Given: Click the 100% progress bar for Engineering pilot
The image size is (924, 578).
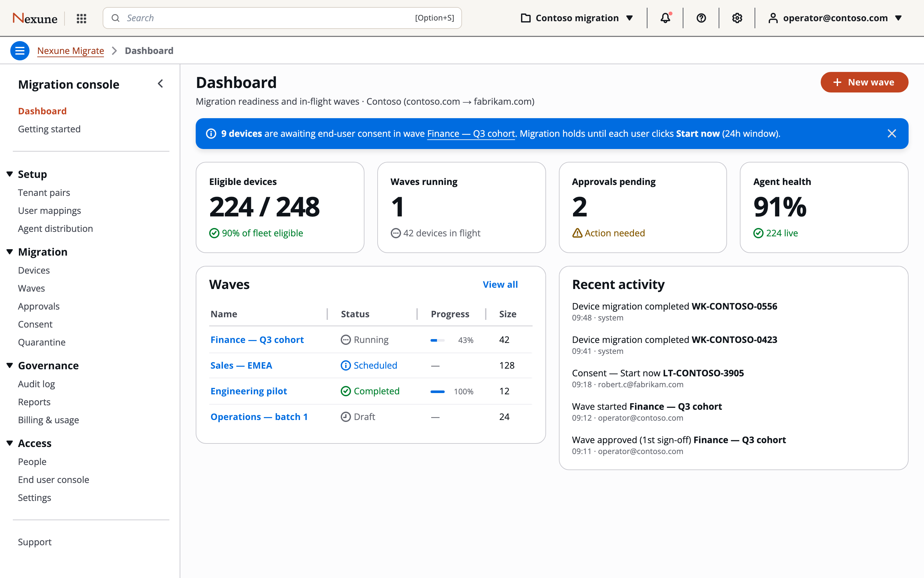Looking at the screenshot, I should [x=438, y=391].
